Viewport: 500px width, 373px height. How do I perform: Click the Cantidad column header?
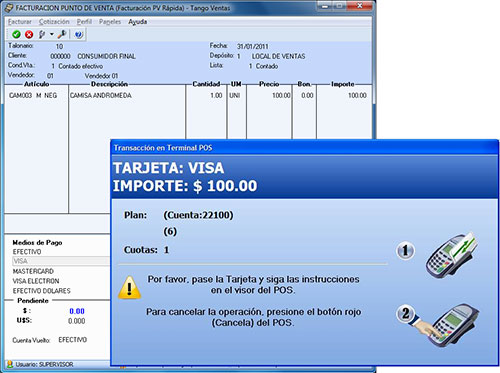click(206, 84)
